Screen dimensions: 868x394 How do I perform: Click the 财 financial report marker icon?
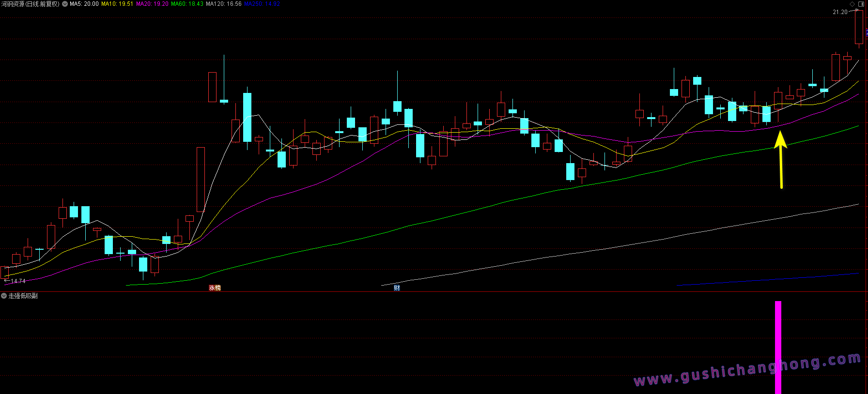397,288
